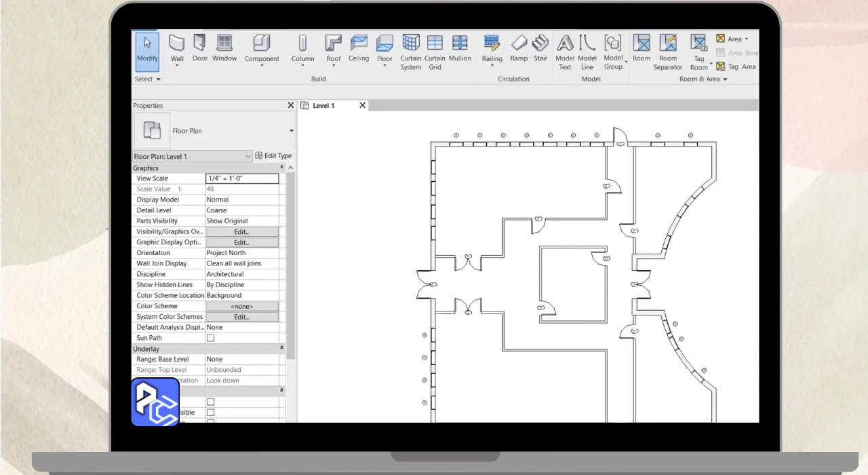Toggle the Sun Path checkbox
Image resolution: width=868 pixels, height=475 pixels.
coord(210,338)
